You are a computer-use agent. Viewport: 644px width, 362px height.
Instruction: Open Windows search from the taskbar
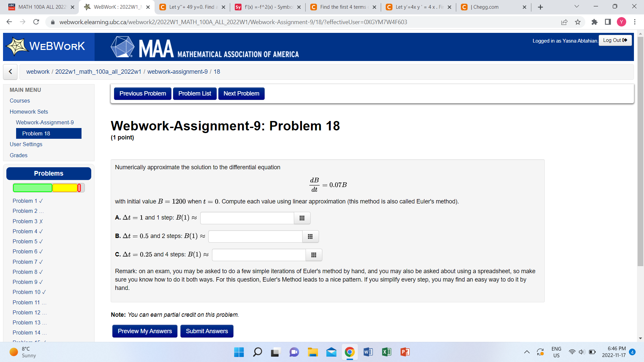click(x=257, y=352)
